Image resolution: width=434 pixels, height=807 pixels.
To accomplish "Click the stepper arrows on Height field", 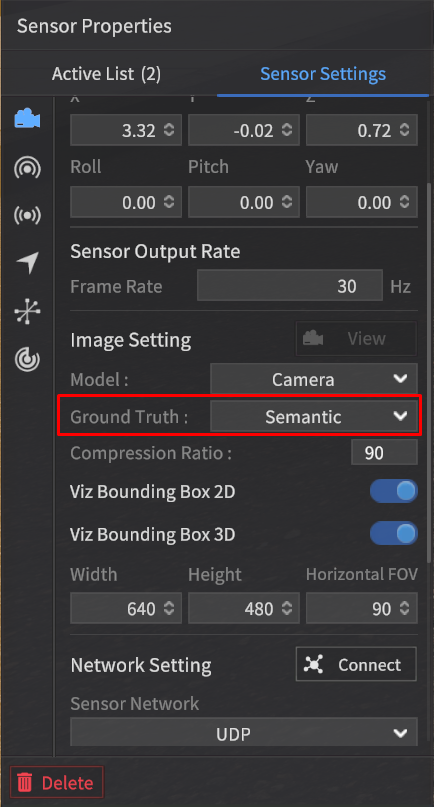I will [287, 609].
